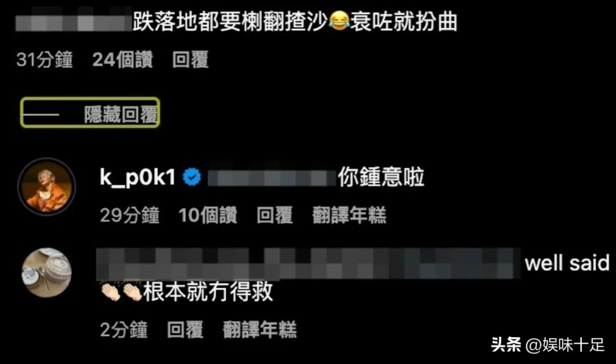Screen dimensions: 616x364
Task: Click the blue verified badge beside k_p0k1
Action: (192, 178)
